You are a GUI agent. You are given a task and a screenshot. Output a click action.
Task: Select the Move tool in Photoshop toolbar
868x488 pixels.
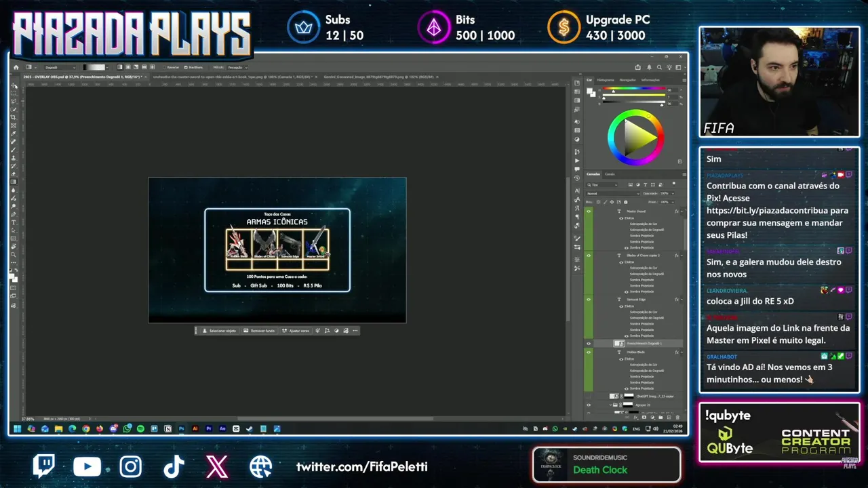tap(14, 86)
